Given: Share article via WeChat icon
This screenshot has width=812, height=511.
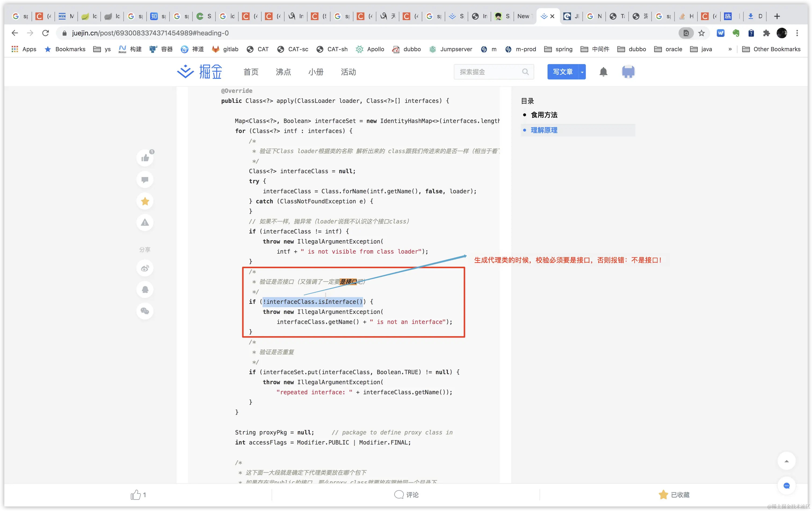Looking at the screenshot, I should (x=145, y=311).
